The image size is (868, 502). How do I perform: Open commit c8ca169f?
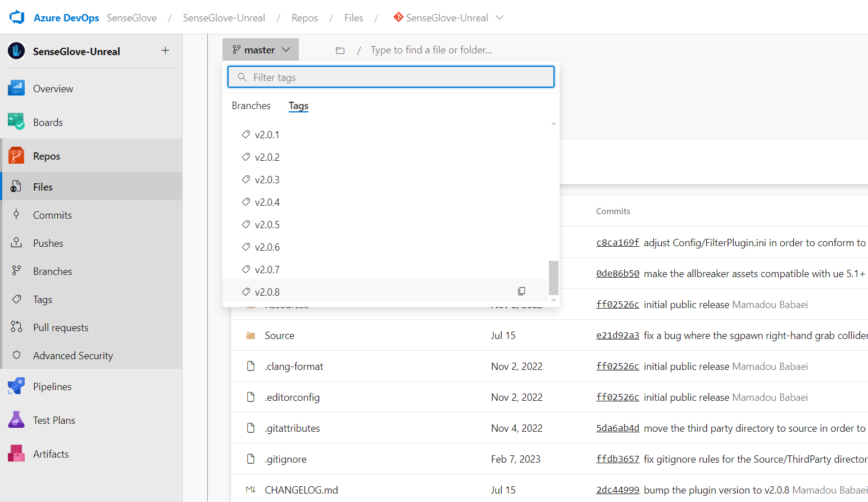tap(617, 242)
